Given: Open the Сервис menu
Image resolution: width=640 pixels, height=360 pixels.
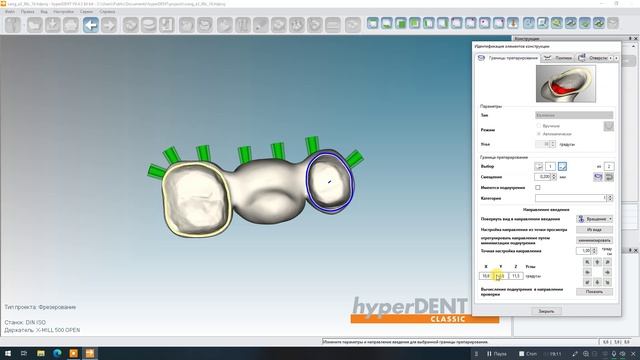Looking at the screenshot, I should (x=86, y=11).
